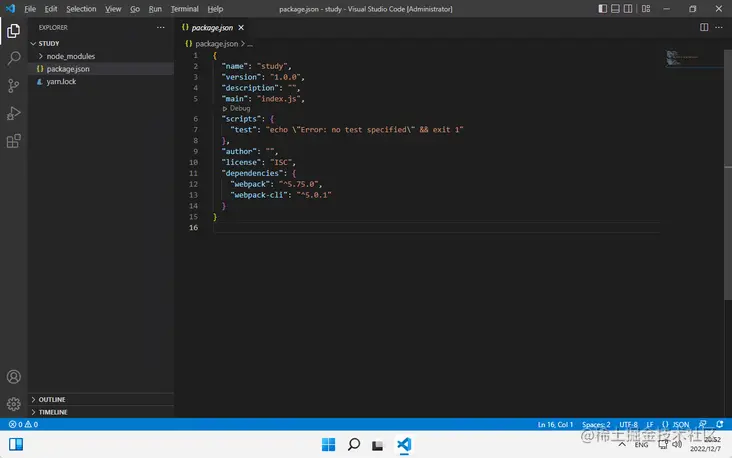Open the Selection menu
The height and width of the screenshot is (458, 732).
click(81, 9)
